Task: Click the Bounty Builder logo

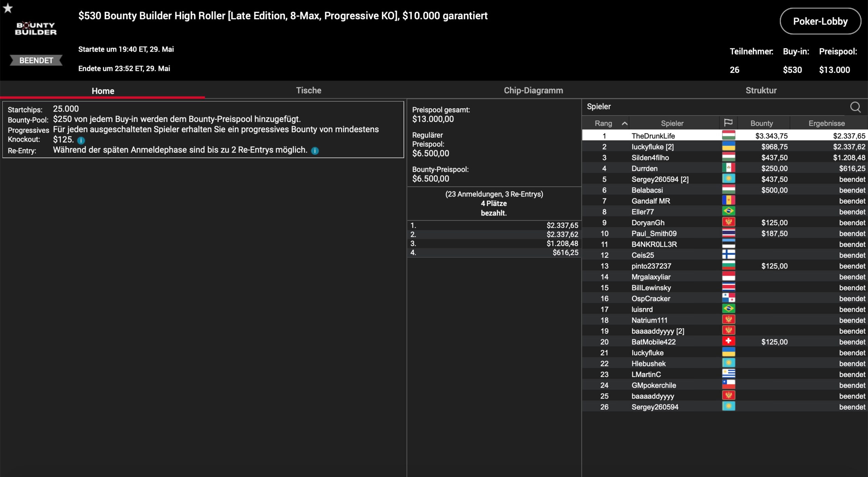Action: (x=36, y=29)
